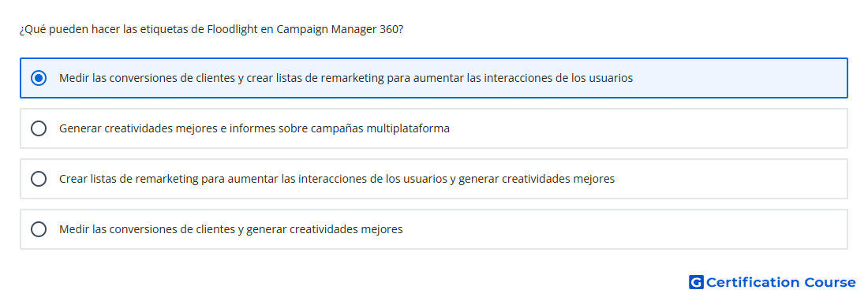This screenshot has width=868, height=297.
Task: Click the last answer card's empty area
Action: [x=626, y=229]
